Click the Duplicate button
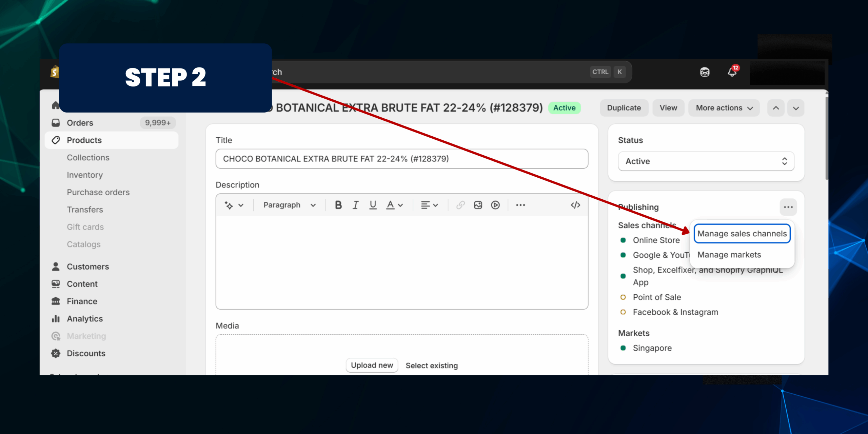The height and width of the screenshot is (434, 868). pos(624,108)
